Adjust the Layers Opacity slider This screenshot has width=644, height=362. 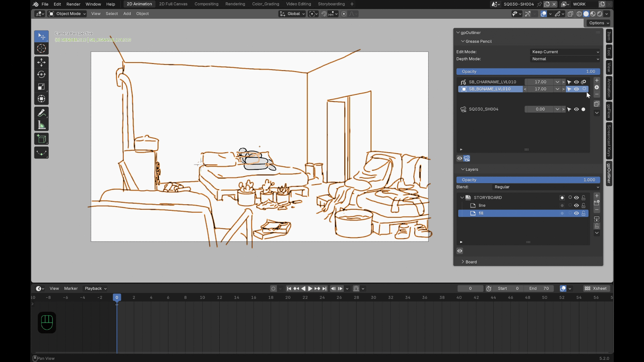pyautogui.click(x=528, y=180)
